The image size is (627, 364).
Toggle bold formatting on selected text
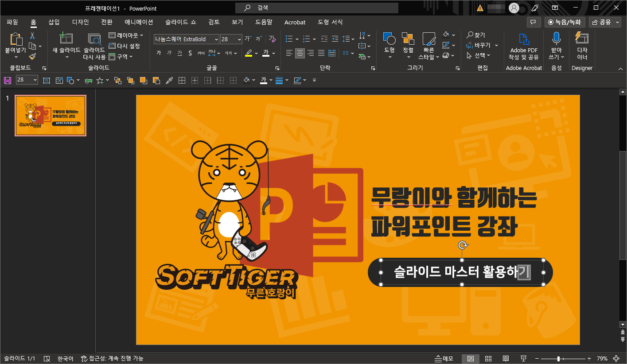click(158, 52)
